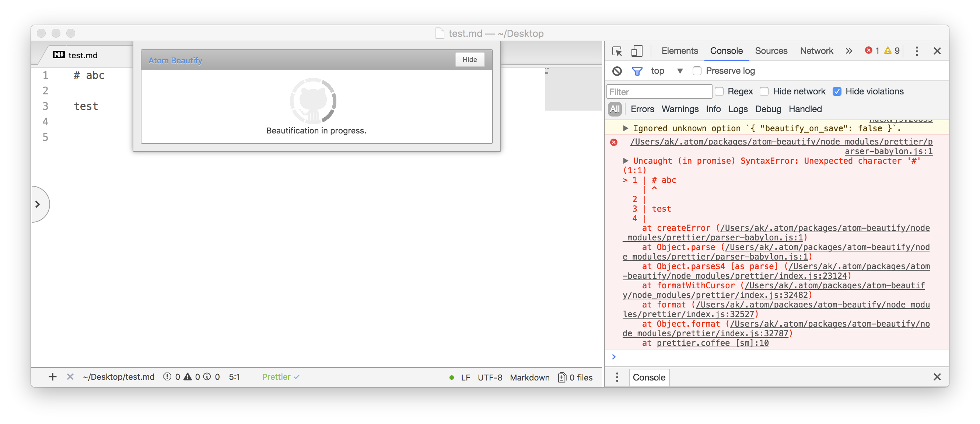Image resolution: width=980 pixels, height=424 pixels.
Task: Click the X icon in the status bar
Action: (x=70, y=377)
